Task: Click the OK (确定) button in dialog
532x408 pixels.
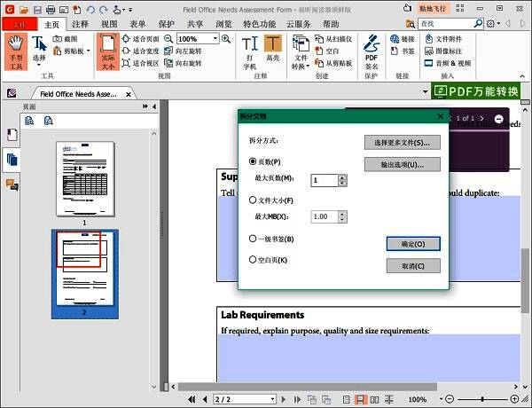Action: [x=413, y=243]
